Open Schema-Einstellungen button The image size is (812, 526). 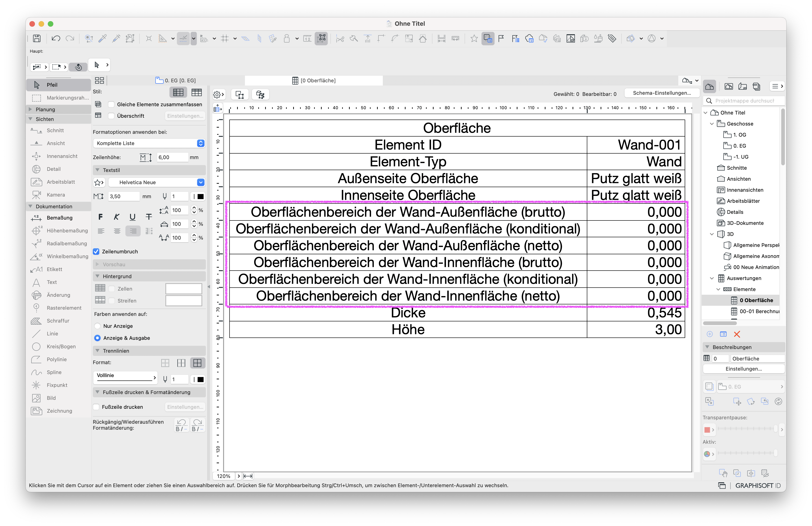click(662, 93)
